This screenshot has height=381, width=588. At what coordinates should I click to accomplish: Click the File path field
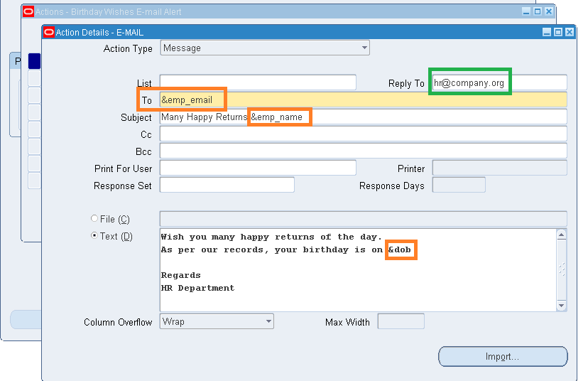[364, 218]
